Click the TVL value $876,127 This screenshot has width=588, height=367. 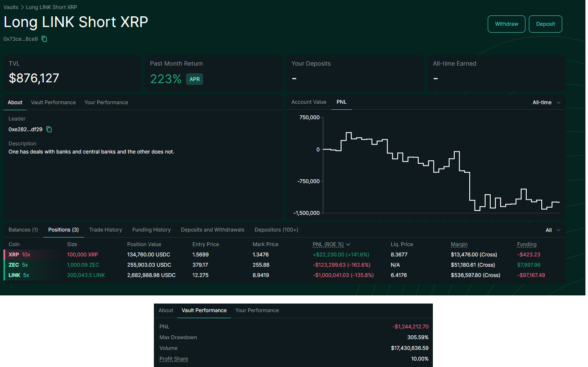tap(34, 78)
